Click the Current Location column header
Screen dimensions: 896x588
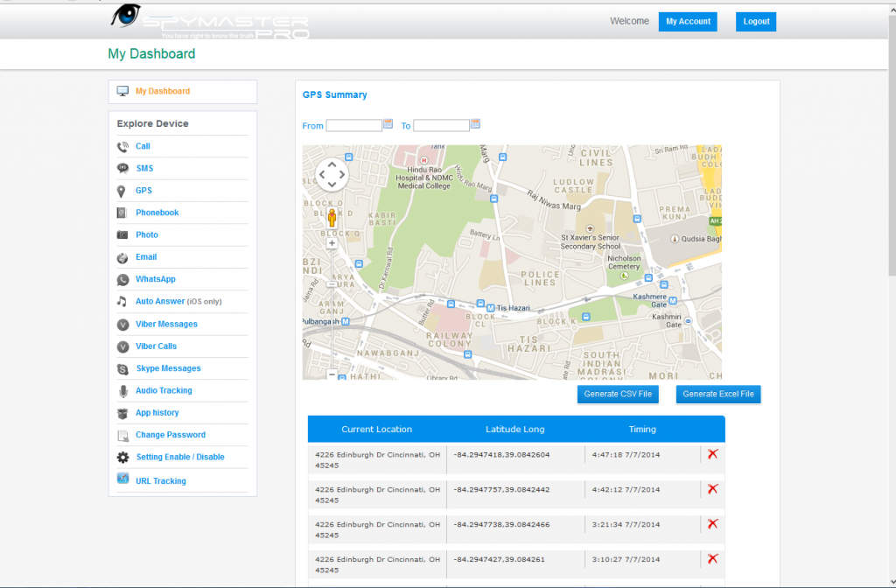pos(376,429)
